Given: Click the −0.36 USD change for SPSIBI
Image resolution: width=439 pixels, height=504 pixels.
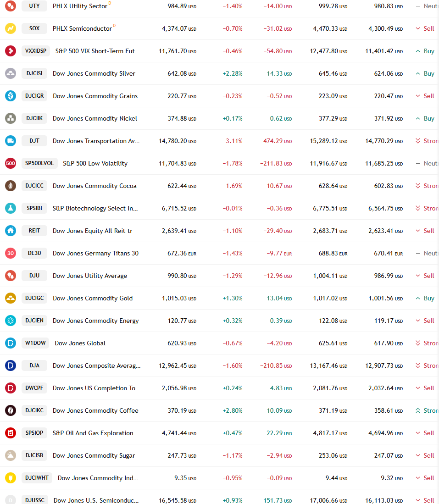Looking at the screenshot, I should (x=279, y=209).
